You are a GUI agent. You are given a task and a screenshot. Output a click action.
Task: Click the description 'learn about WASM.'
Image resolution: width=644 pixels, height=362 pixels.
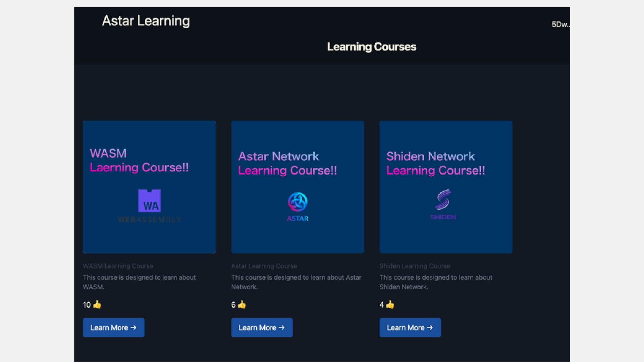point(139,282)
